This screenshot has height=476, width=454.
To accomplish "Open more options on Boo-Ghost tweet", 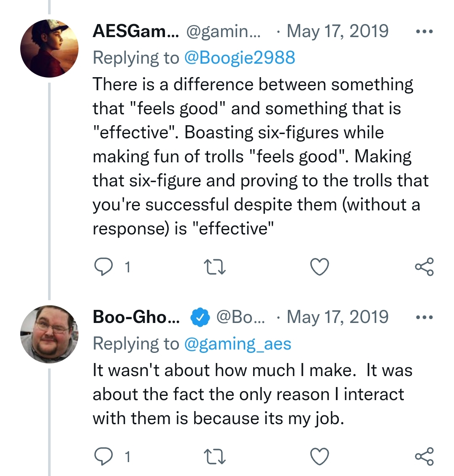I will [x=424, y=317].
